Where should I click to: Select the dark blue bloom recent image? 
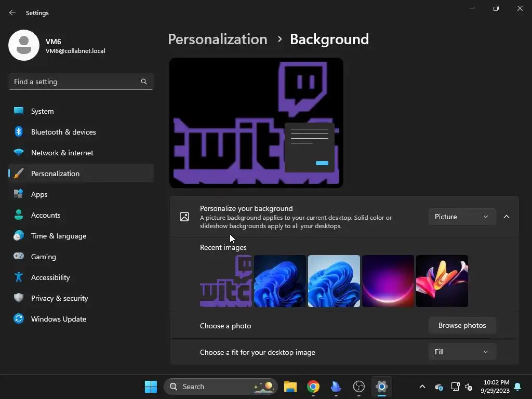280,281
